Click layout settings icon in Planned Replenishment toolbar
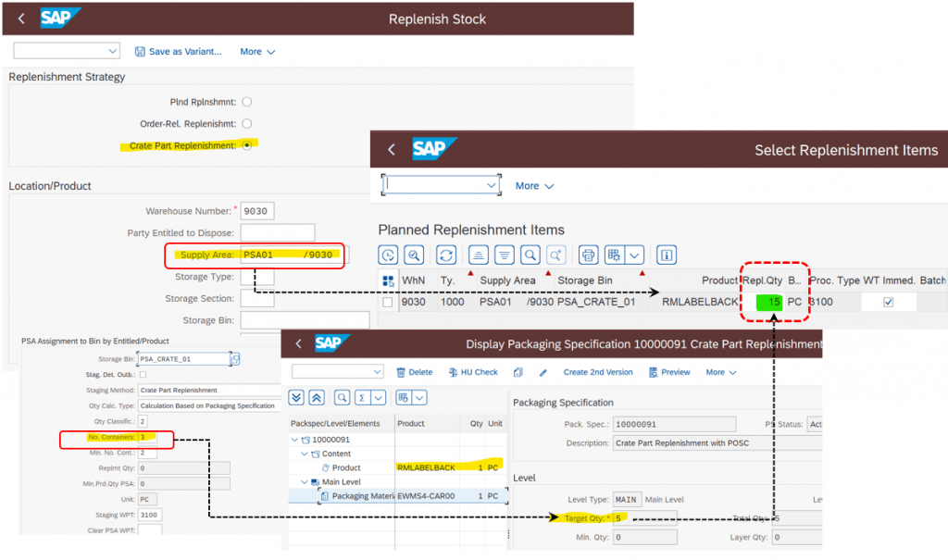Image resolution: width=948 pixels, height=560 pixels. click(x=615, y=255)
